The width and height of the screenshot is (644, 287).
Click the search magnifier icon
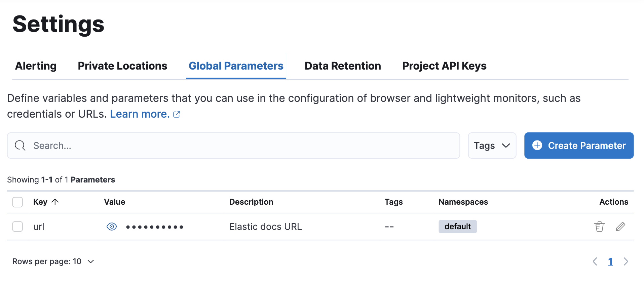pyautogui.click(x=20, y=146)
